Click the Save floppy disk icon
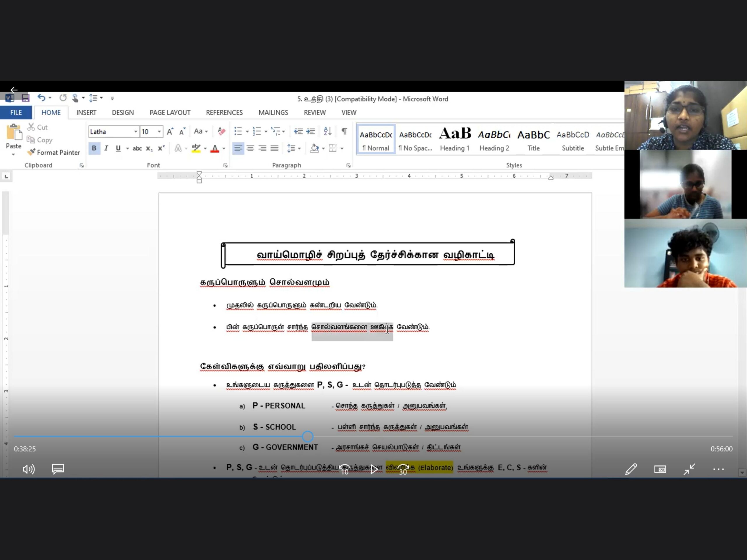Viewport: 747px width, 560px height. click(x=25, y=98)
